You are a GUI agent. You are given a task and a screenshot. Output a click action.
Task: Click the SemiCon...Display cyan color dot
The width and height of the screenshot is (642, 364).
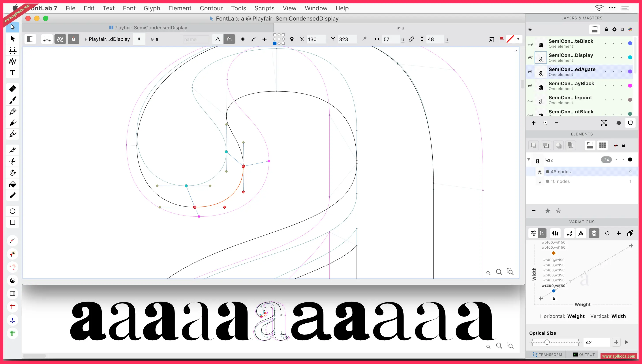pos(630,57)
